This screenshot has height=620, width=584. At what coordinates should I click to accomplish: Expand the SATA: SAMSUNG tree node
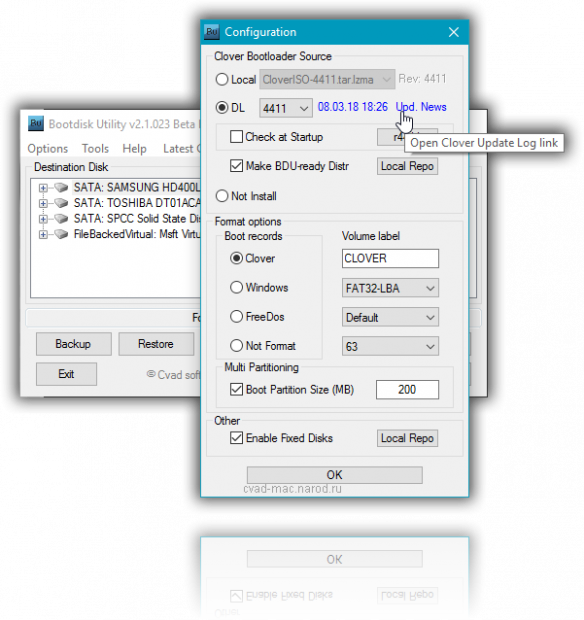(x=43, y=188)
